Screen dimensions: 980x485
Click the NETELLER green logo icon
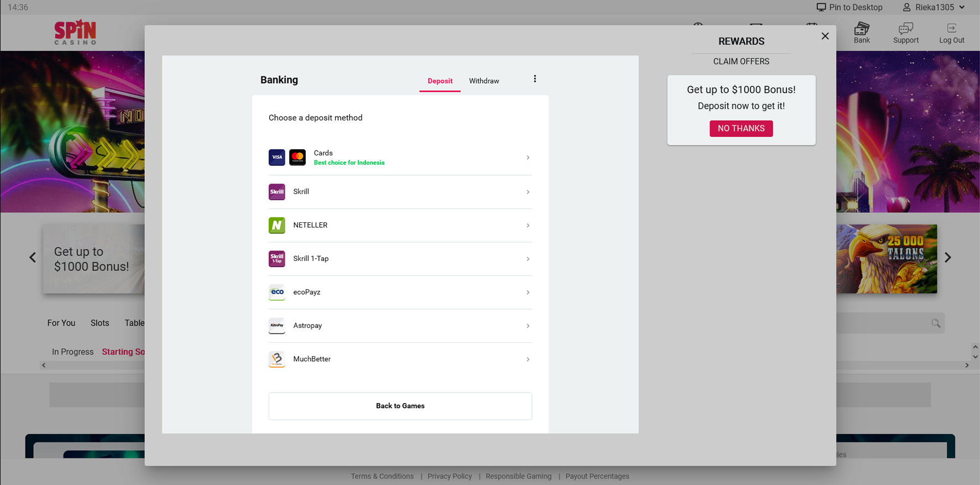[276, 225]
